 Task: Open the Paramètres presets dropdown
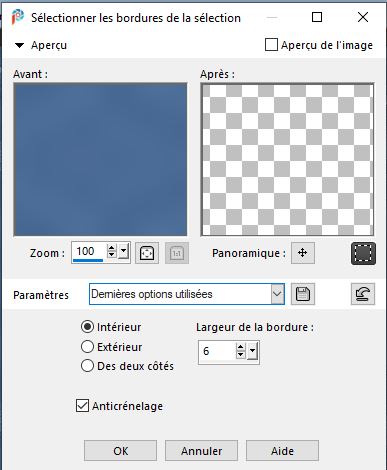pos(277,294)
